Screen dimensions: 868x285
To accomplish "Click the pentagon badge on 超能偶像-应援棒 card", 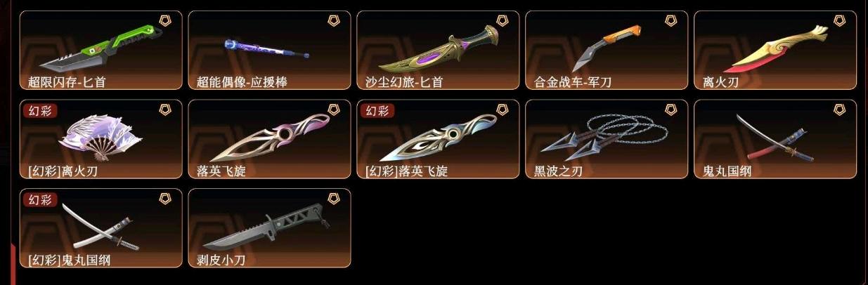I will pyautogui.click(x=334, y=21).
